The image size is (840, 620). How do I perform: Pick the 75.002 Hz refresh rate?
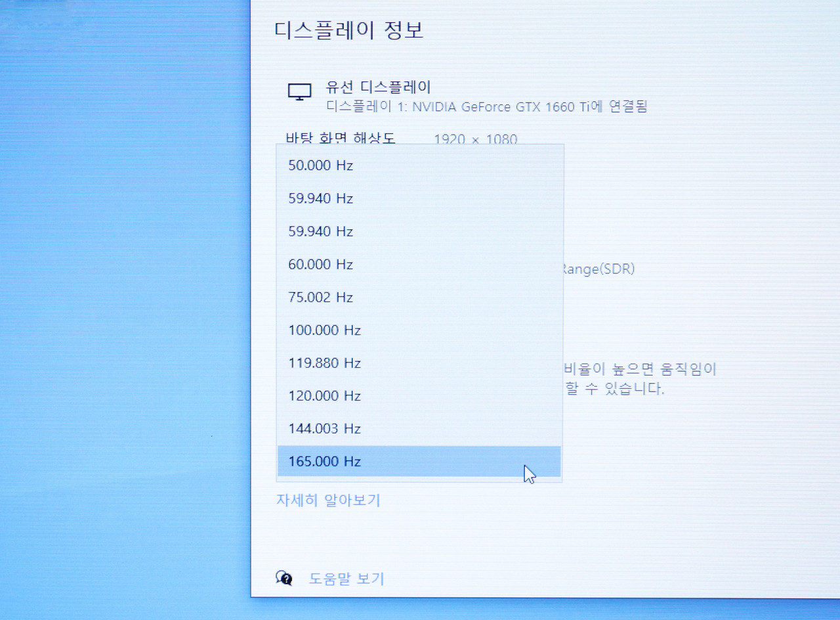321,297
